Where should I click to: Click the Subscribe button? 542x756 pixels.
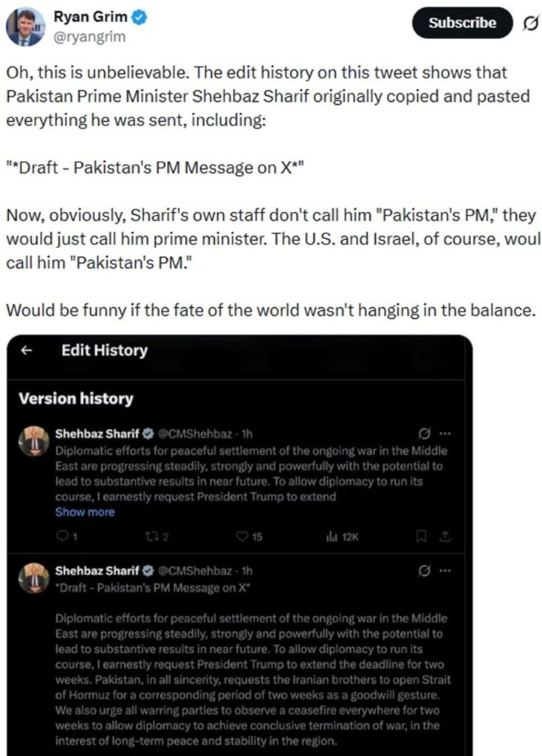[x=462, y=23]
